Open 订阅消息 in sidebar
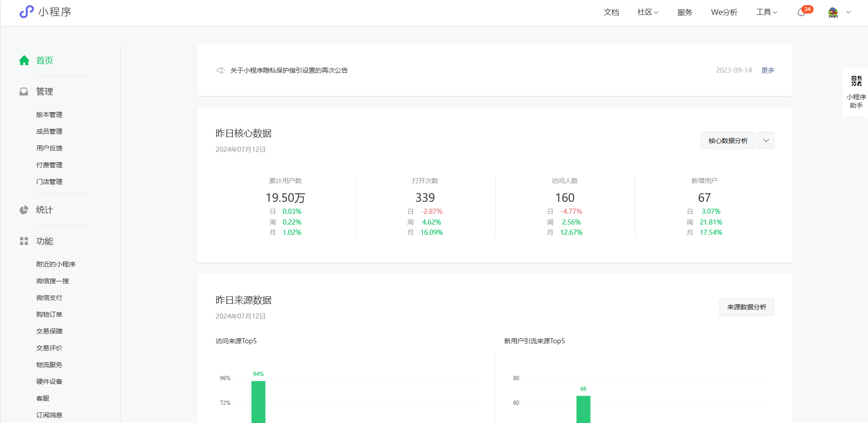 coord(49,415)
